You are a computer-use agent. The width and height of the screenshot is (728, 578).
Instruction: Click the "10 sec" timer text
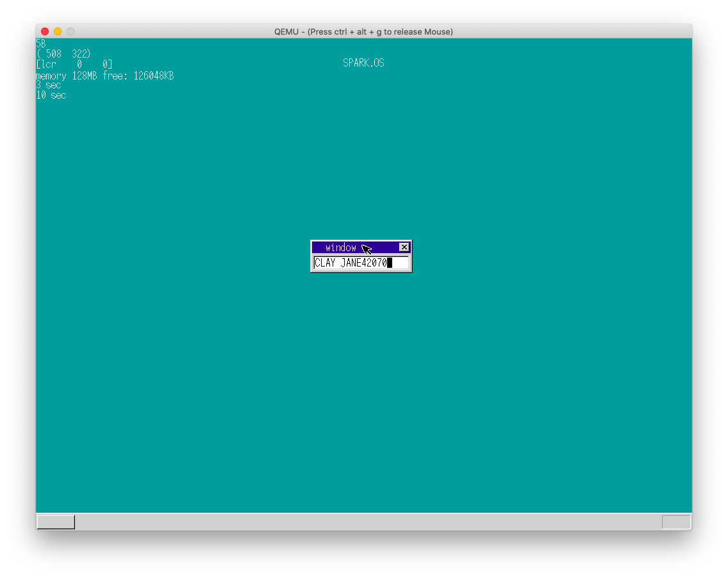pyautogui.click(x=51, y=95)
